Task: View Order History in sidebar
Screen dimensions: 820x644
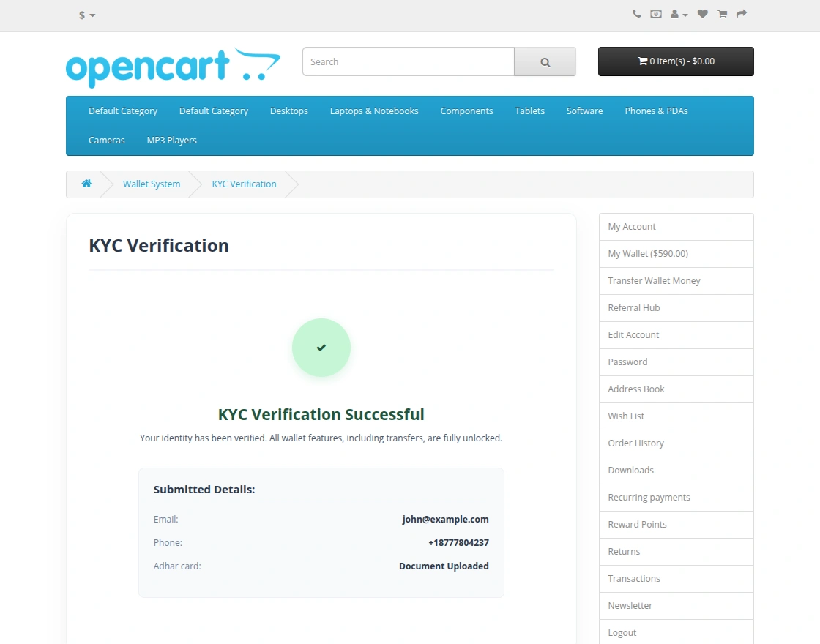Action: click(x=676, y=443)
